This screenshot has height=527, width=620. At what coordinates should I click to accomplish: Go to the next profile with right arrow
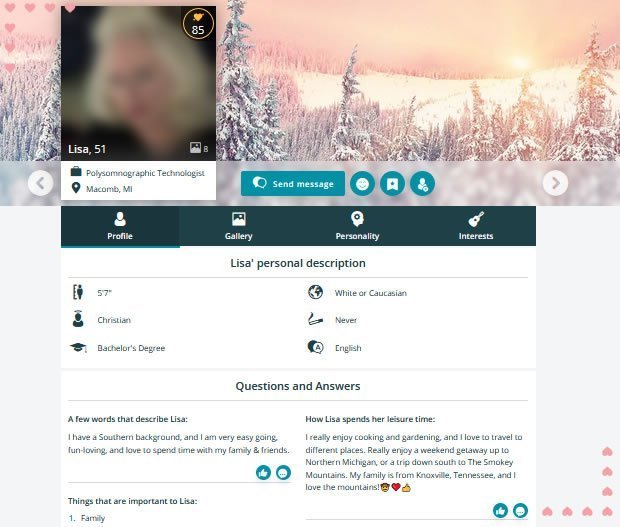tap(555, 183)
